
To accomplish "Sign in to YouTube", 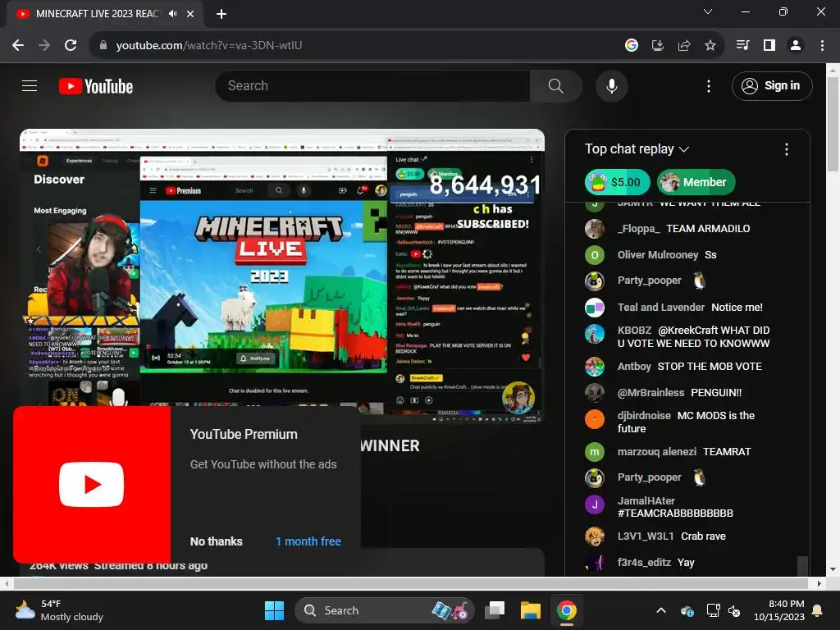I will [x=771, y=85].
